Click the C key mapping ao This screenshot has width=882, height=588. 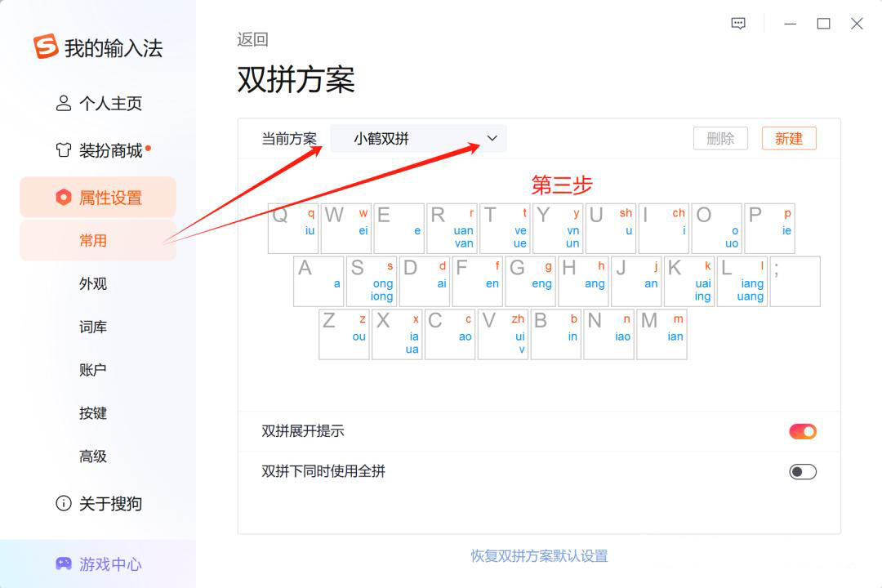pos(449,334)
